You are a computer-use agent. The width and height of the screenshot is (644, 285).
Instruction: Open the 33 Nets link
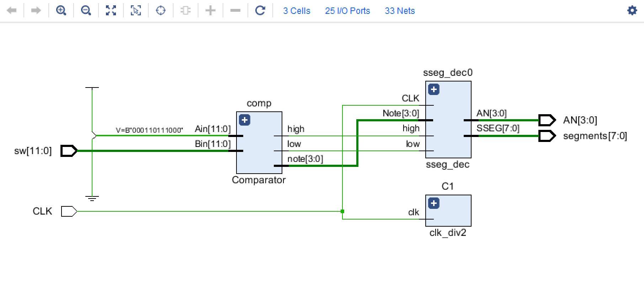tap(400, 11)
